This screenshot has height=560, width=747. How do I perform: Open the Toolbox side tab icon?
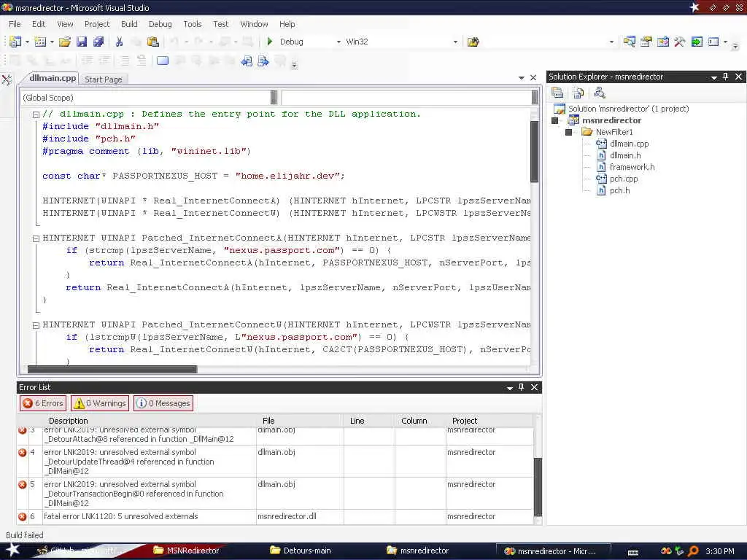coord(7,79)
